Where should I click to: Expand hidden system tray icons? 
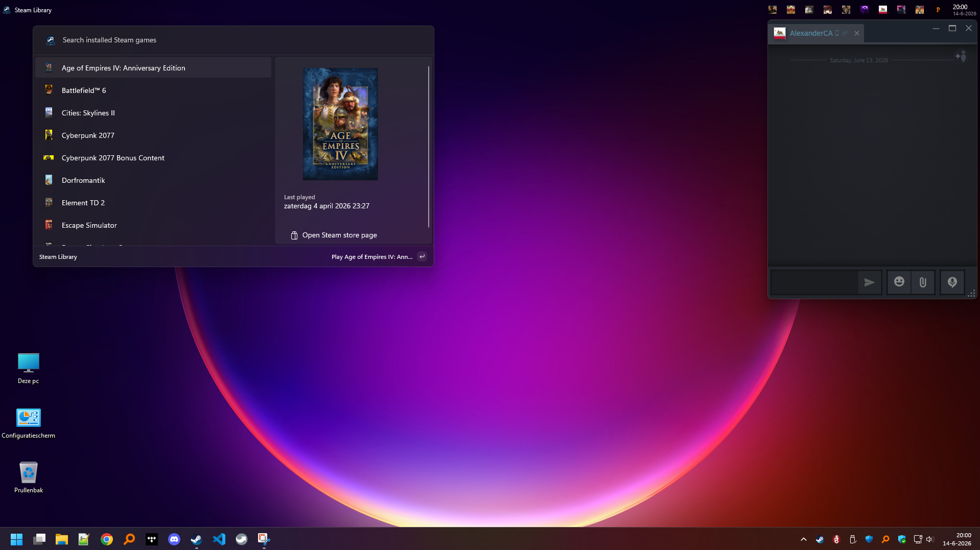pyautogui.click(x=804, y=539)
